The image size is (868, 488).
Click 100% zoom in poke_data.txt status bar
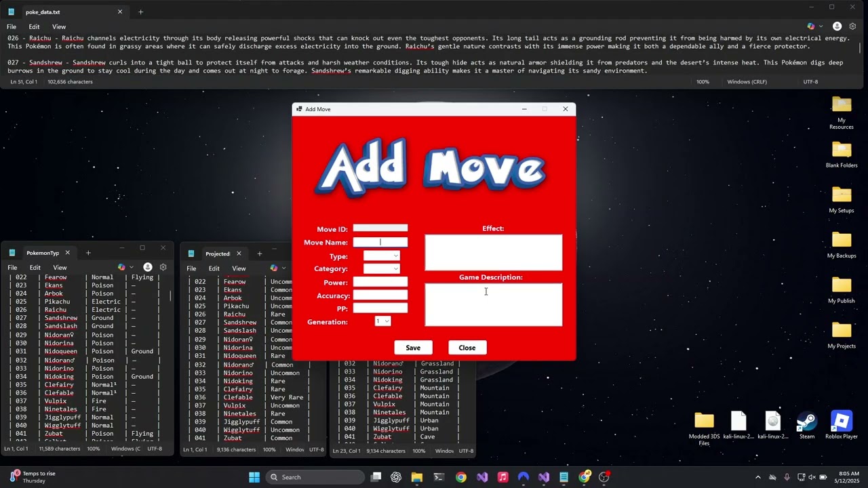(703, 81)
